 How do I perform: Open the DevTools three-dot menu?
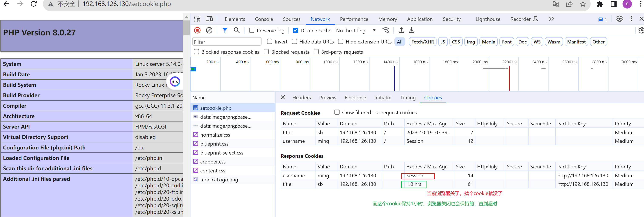[x=631, y=19]
